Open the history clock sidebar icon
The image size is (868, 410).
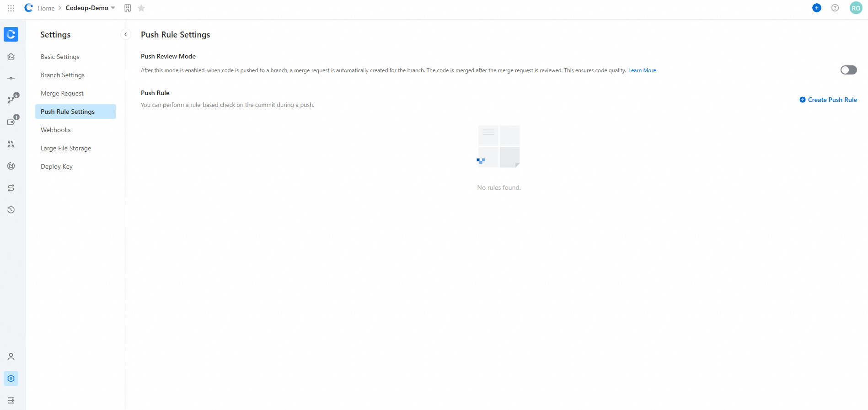[x=11, y=210]
